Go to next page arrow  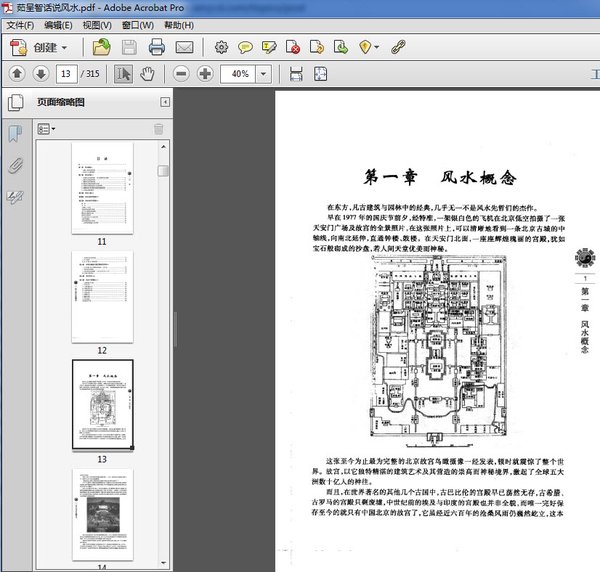tap(41, 73)
